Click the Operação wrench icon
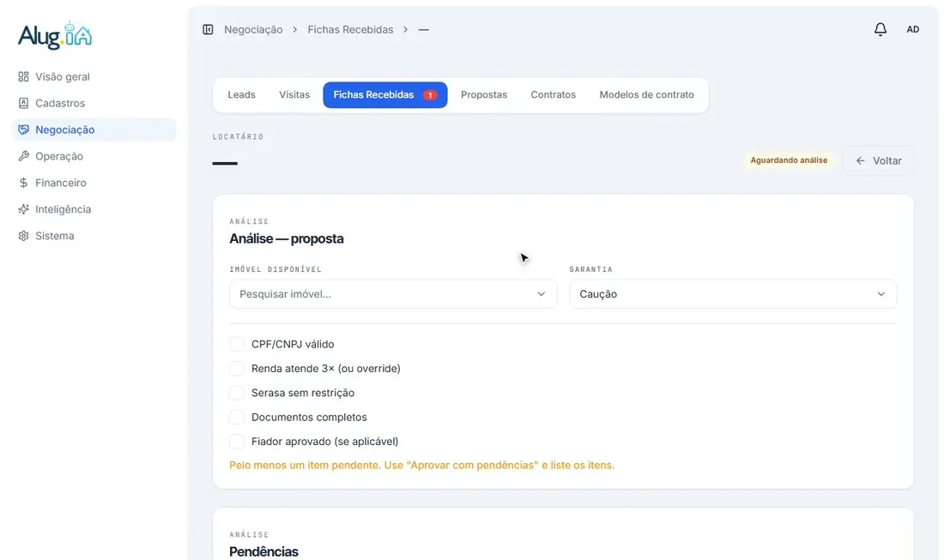This screenshot has width=944, height=560. pos(23,156)
